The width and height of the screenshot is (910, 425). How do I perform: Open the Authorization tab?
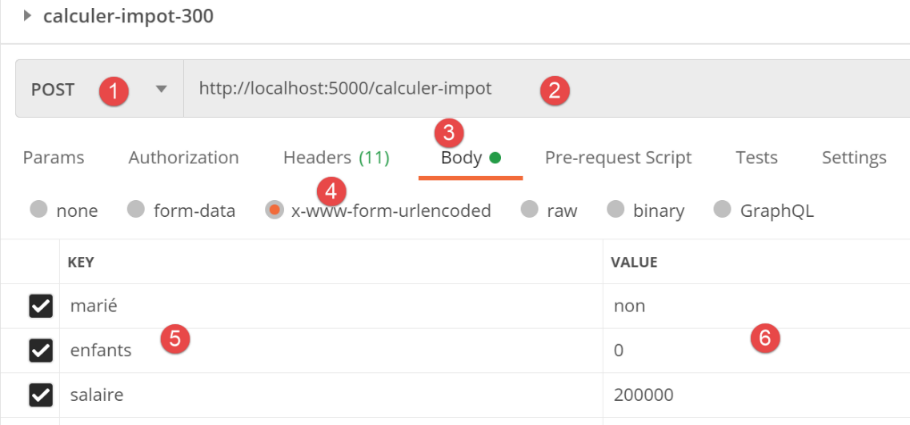tap(183, 157)
